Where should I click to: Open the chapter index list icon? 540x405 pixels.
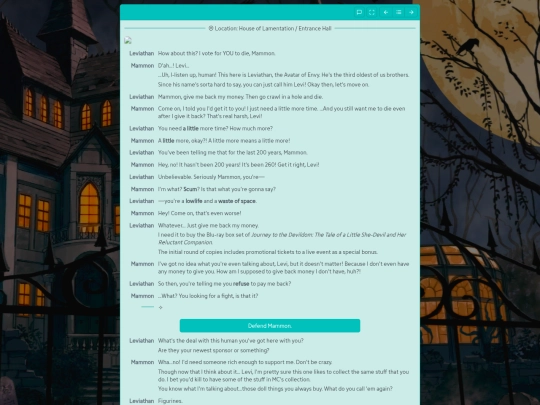[398, 12]
